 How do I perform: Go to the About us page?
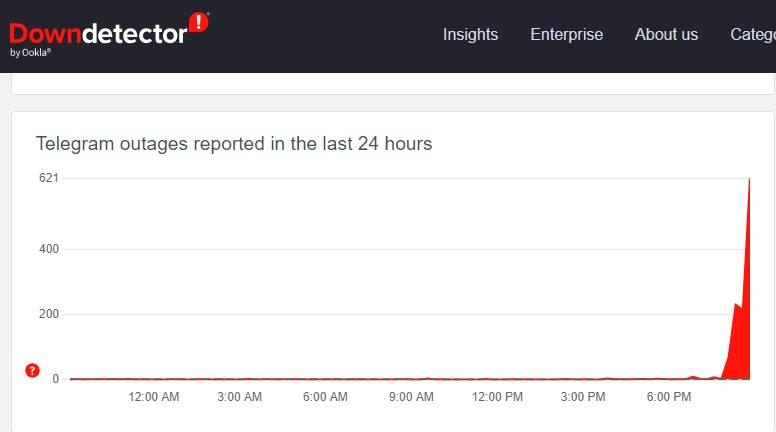click(666, 34)
